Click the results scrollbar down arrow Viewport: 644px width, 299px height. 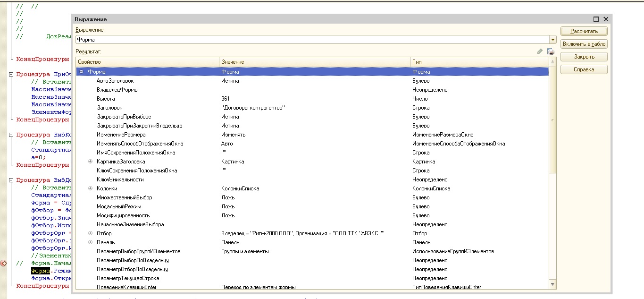pyautogui.click(x=552, y=284)
